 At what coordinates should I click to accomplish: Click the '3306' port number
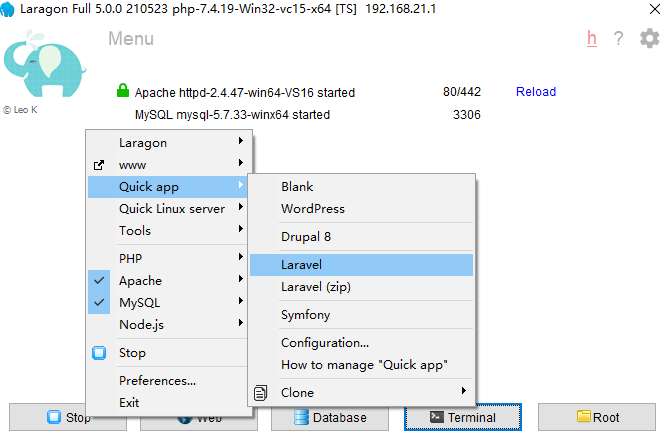coord(467,115)
